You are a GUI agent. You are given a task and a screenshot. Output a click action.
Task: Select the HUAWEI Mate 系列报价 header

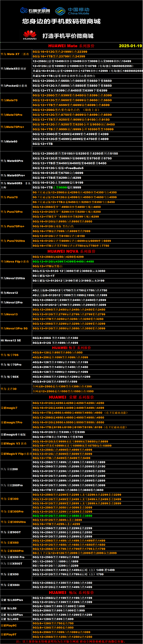pos(71,46)
